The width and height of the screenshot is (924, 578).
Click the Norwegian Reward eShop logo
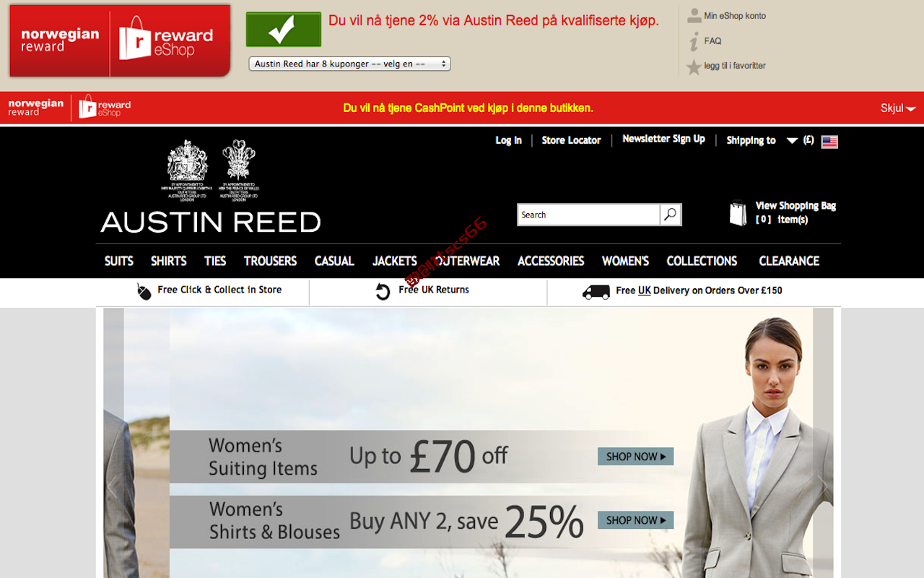pyautogui.click(x=120, y=40)
